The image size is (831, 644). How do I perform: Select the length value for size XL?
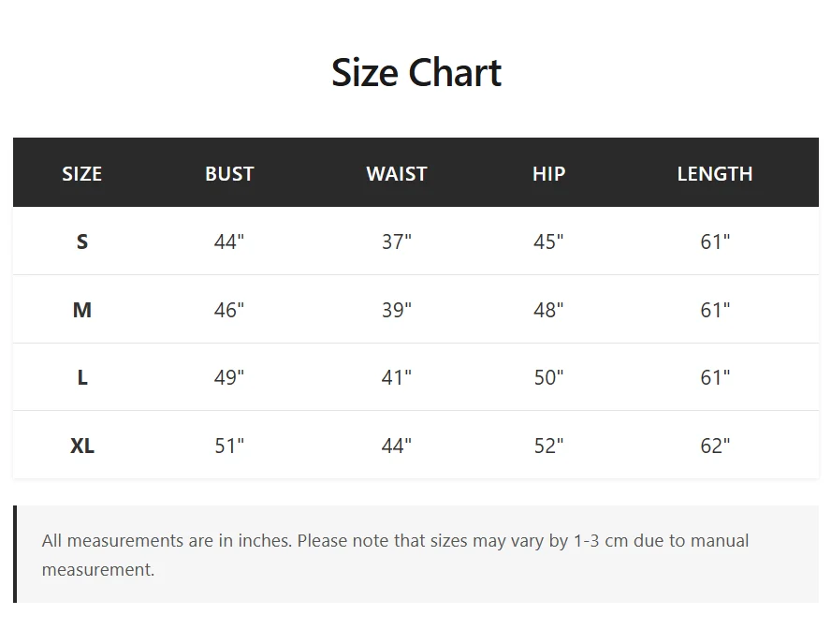coord(715,446)
